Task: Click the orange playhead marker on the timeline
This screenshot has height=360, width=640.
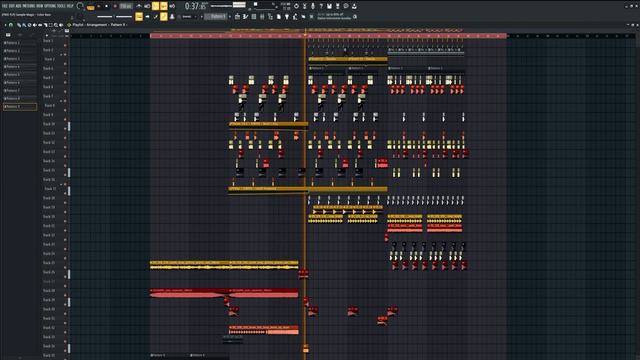Action: point(305,36)
